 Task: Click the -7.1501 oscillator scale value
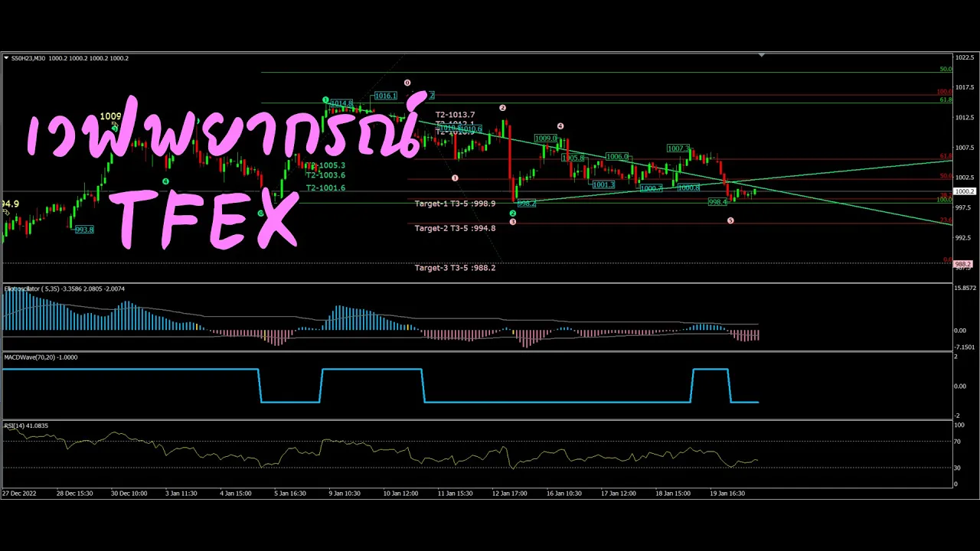964,347
